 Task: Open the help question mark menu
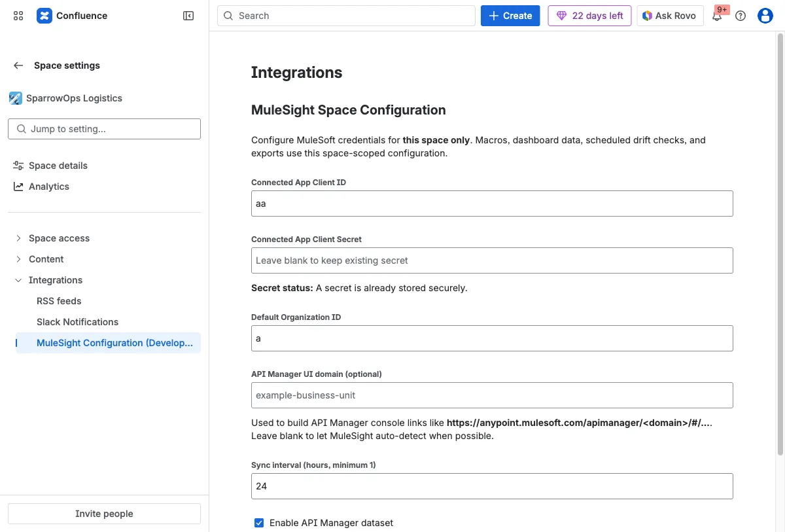click(x=741, y=15)
